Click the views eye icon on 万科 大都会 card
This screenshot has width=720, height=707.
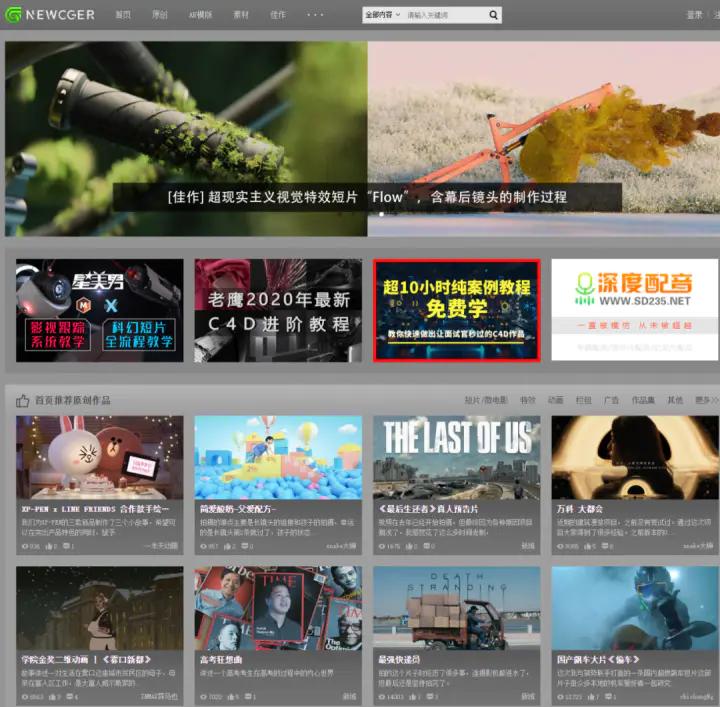pyautogui.click(x=560, y=546)
